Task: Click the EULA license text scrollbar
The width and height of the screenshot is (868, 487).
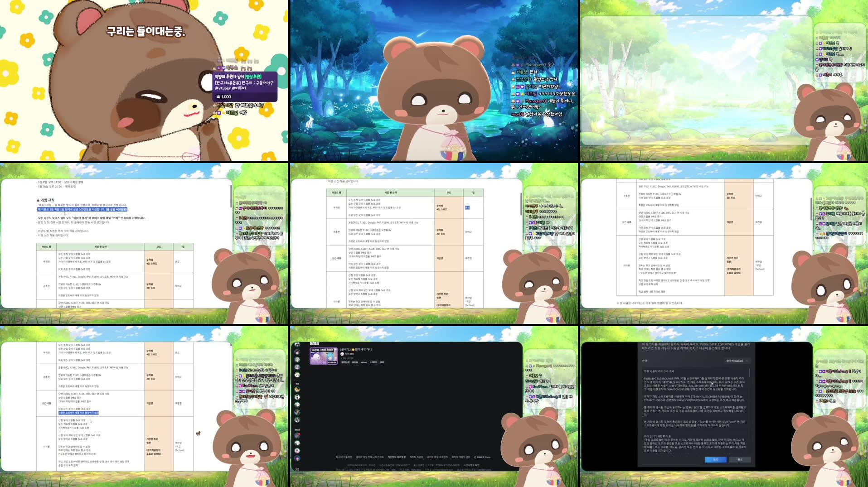Action: tap(749, 373)
